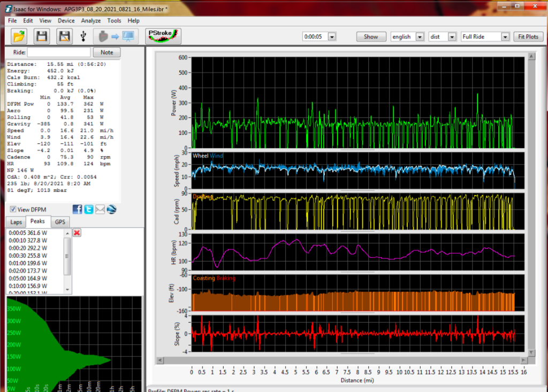Click the Twitter sharing icon
548x392 pixels.
tap(88, 210)
